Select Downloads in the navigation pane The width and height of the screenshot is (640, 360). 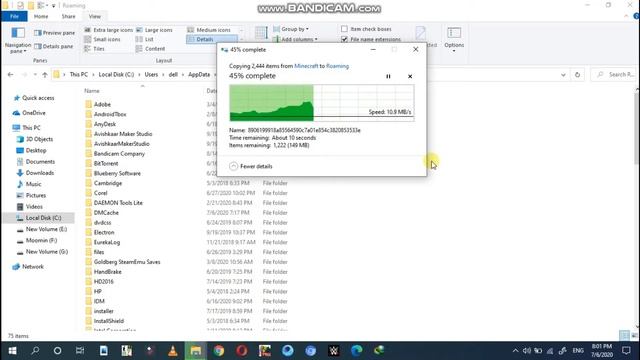tap(36, 173)
